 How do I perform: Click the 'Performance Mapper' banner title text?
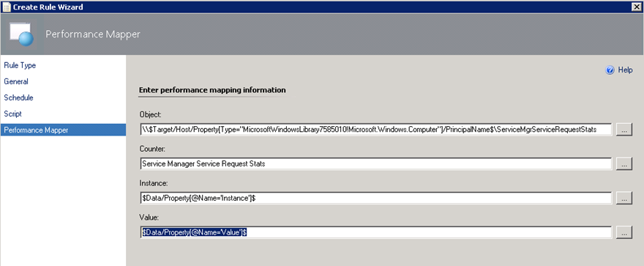point(93,34)
